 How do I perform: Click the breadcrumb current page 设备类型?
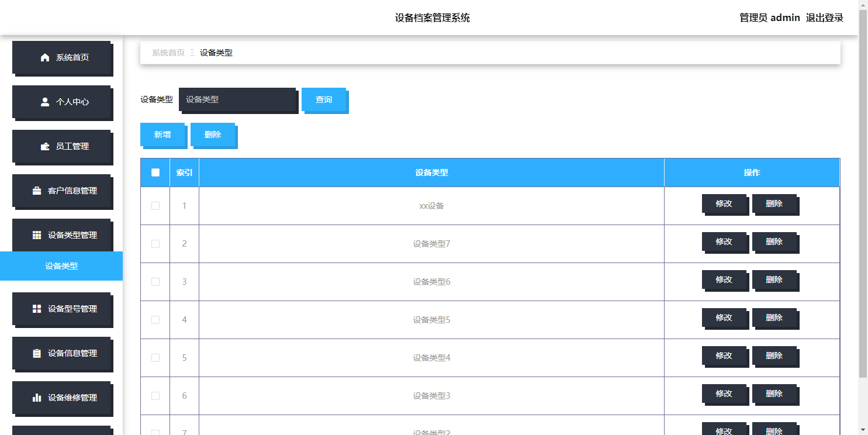point(216,53)
